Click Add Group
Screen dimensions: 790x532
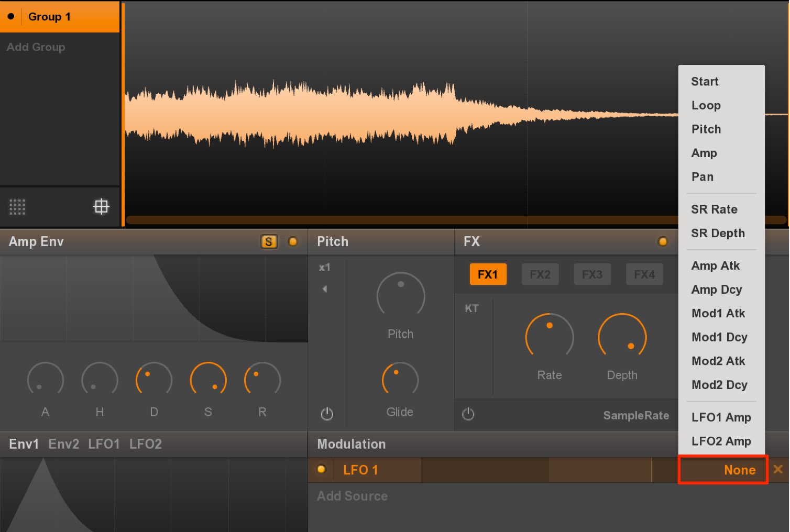(36, 47)
